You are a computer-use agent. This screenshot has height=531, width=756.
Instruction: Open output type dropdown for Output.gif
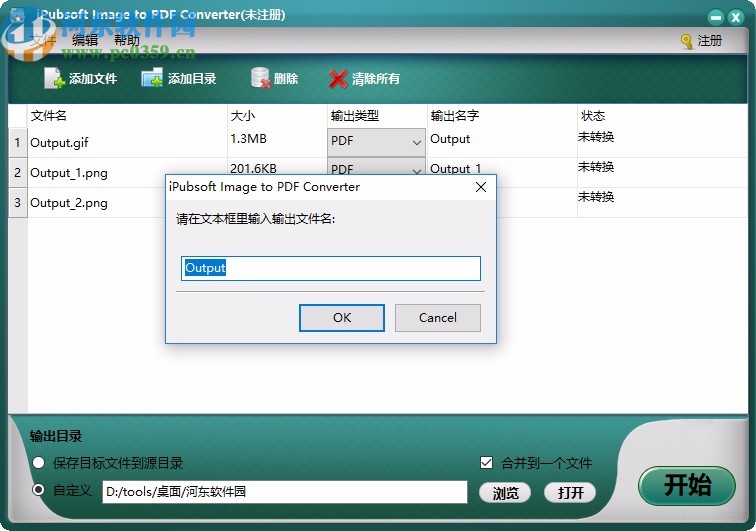click(376, 141)
